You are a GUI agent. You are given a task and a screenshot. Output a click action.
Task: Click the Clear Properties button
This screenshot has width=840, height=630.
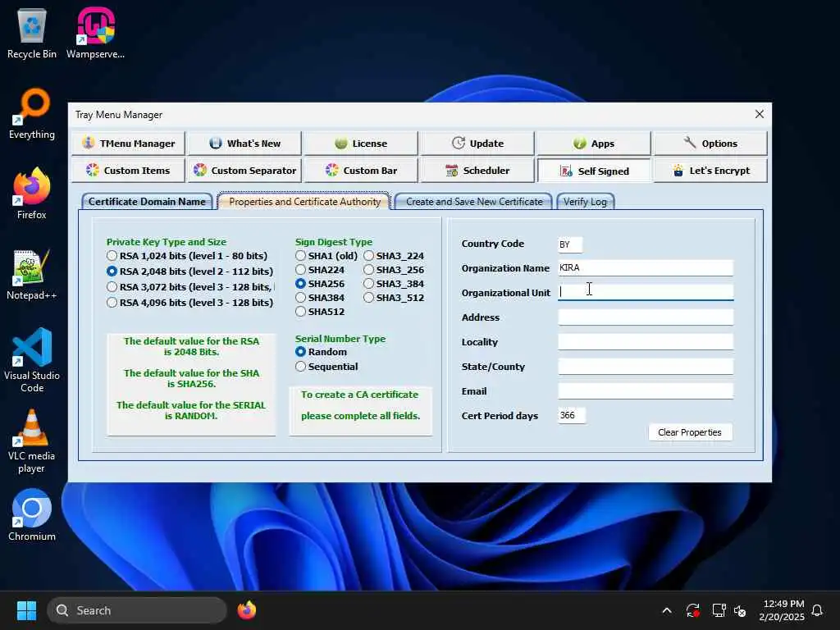click(x=689, y=432)
